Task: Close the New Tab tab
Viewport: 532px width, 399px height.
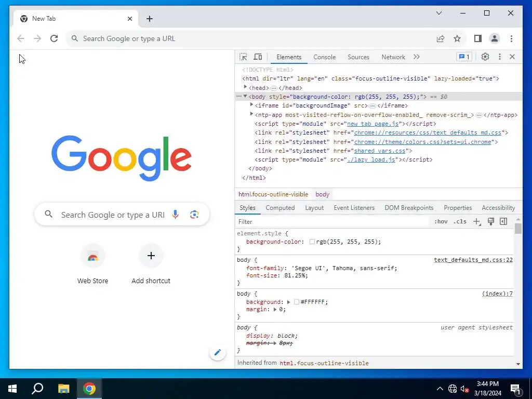Action: pos(129,19)
